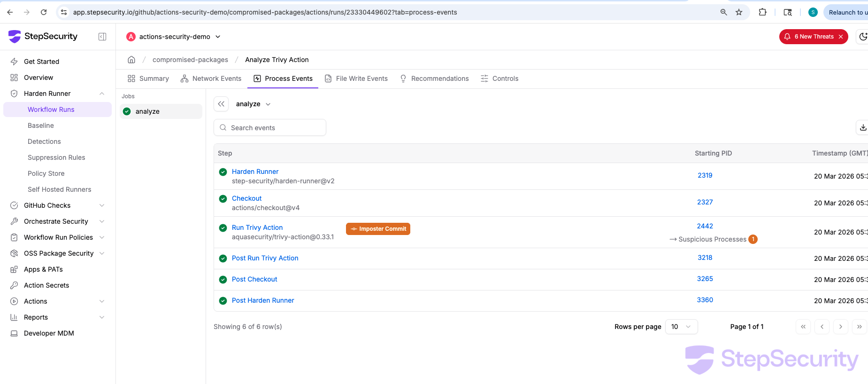This screenshot has width=868, height=384.
Task: Open the analyze job dropdown
Action: [x=253, y=104]
